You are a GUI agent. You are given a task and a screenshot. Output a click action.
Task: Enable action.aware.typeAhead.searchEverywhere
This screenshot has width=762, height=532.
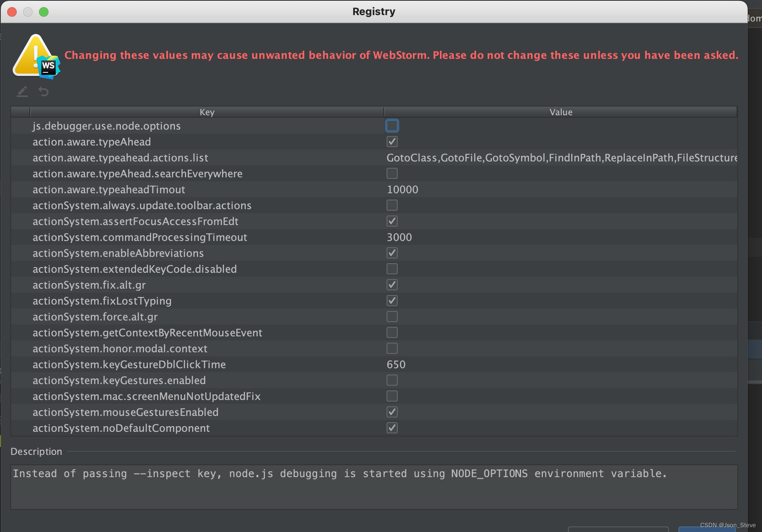click(392, 173)
